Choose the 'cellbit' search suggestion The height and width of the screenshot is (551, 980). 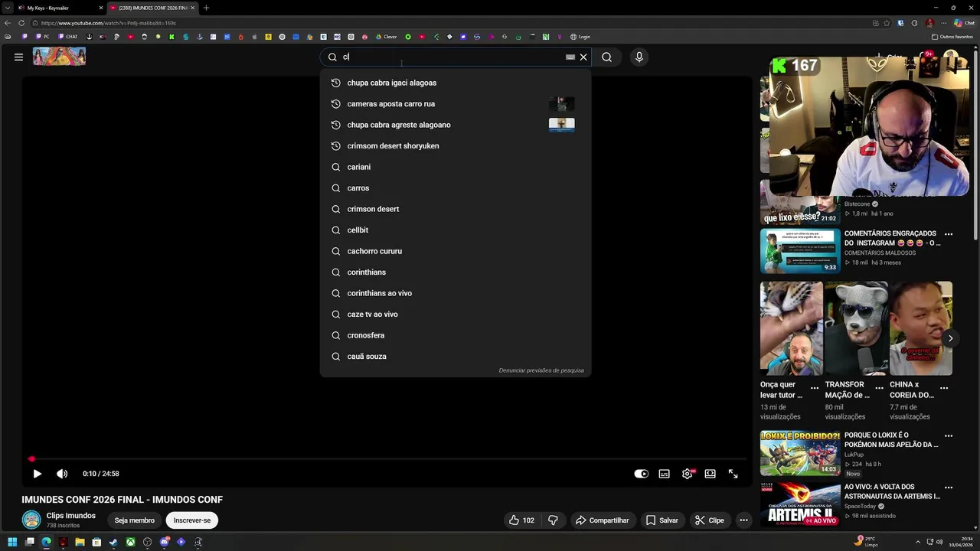(455, 230)
